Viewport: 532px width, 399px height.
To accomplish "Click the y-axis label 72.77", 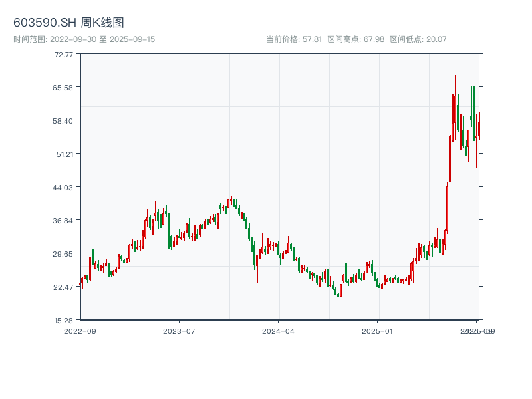I will tap(63, 55).
